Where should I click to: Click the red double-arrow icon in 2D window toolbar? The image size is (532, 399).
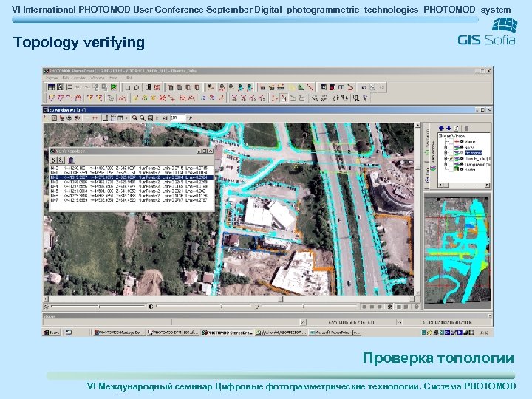(x=95, y=118)
